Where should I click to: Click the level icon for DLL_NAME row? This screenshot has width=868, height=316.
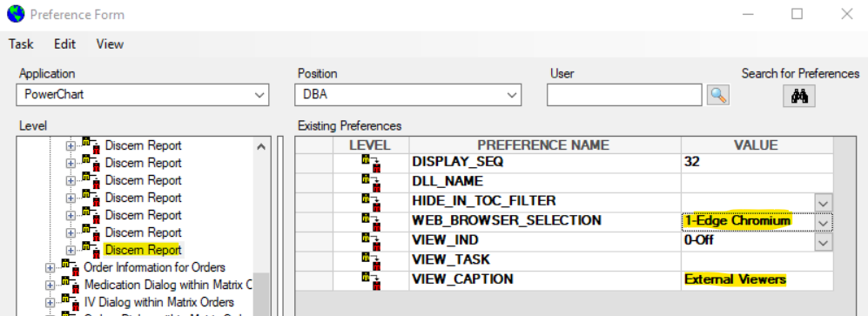[371, 183]
